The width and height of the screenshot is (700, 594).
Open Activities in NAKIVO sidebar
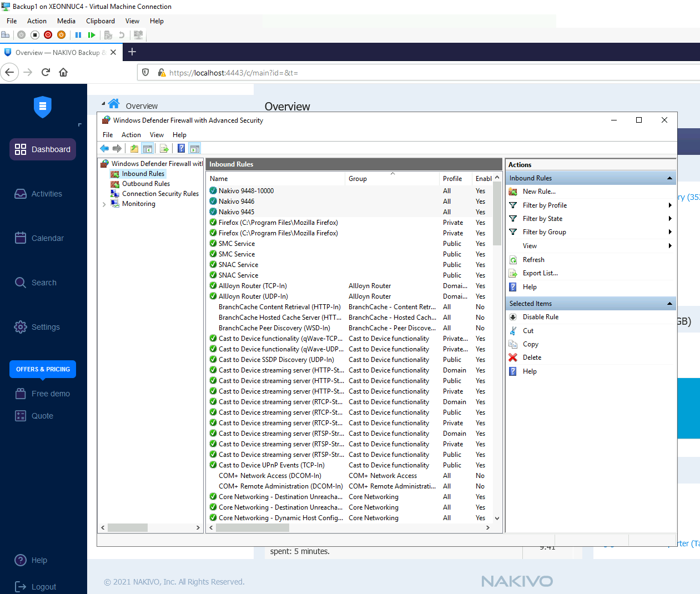point(38,194)
